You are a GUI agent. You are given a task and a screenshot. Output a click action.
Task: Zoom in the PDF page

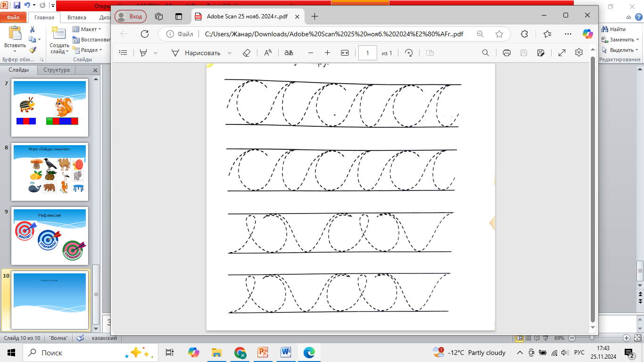point(327,53)
